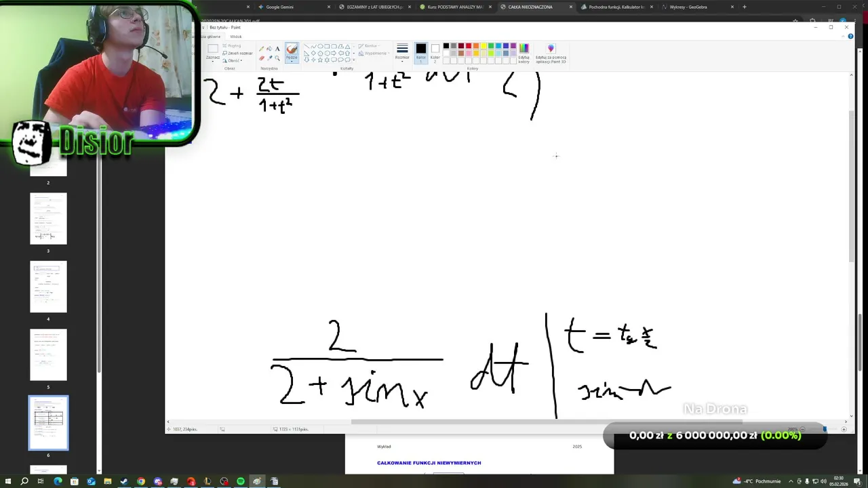Switch to the CAŁKA NIEOZNACZONA tab
Viewport: 868px width, 488px height.
pos(535,7)
